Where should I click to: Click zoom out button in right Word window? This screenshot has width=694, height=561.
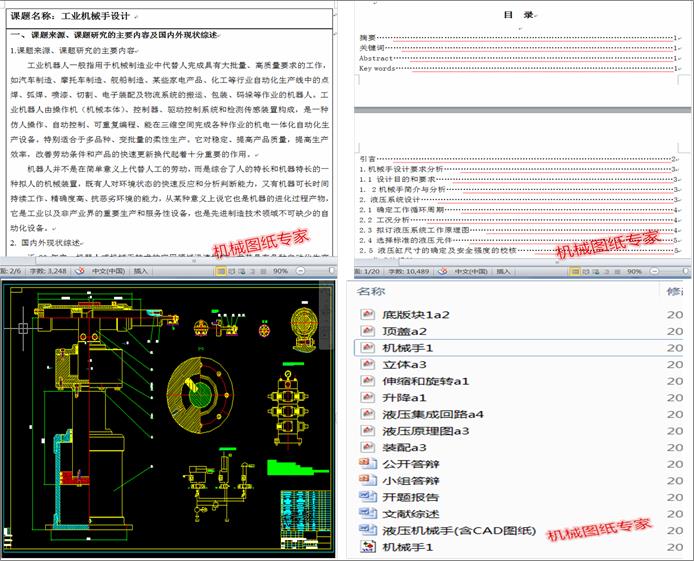[x=655, y=271]
